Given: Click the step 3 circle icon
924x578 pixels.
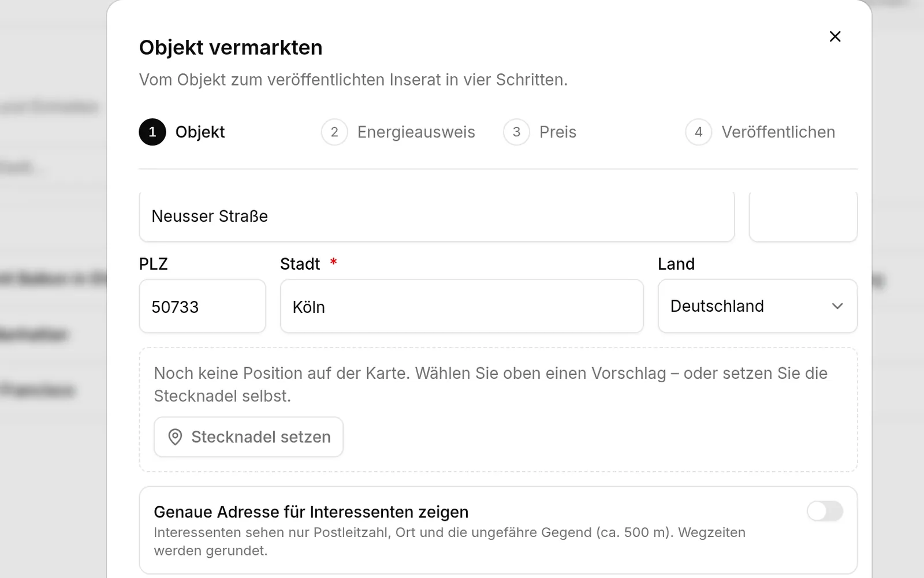Looking at the screenshot, I should pos(516,132).
